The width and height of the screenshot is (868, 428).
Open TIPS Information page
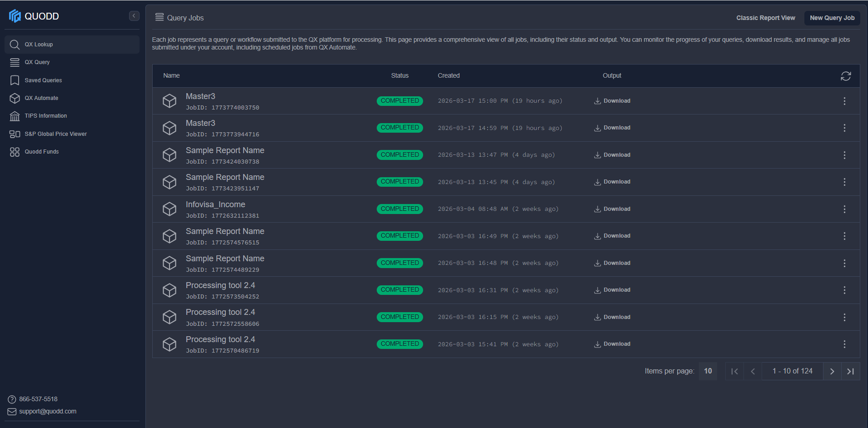(x=72, y=116)
